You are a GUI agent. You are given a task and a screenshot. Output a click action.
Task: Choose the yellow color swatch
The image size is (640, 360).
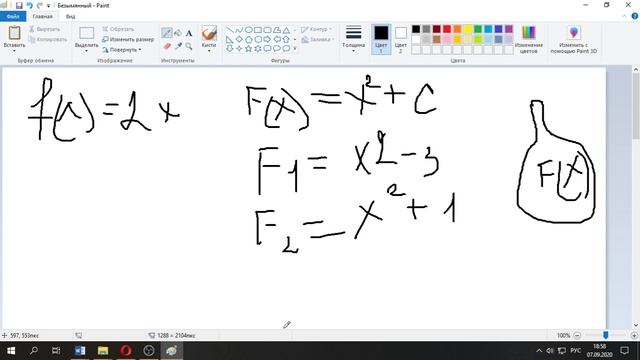click(x=468, y=29)
